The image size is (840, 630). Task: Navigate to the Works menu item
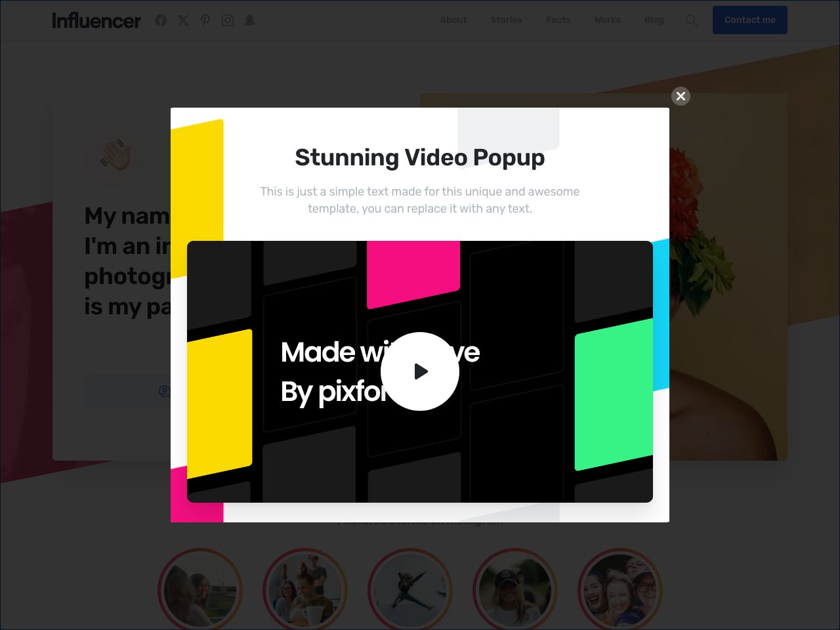click(x=608, y=20)
